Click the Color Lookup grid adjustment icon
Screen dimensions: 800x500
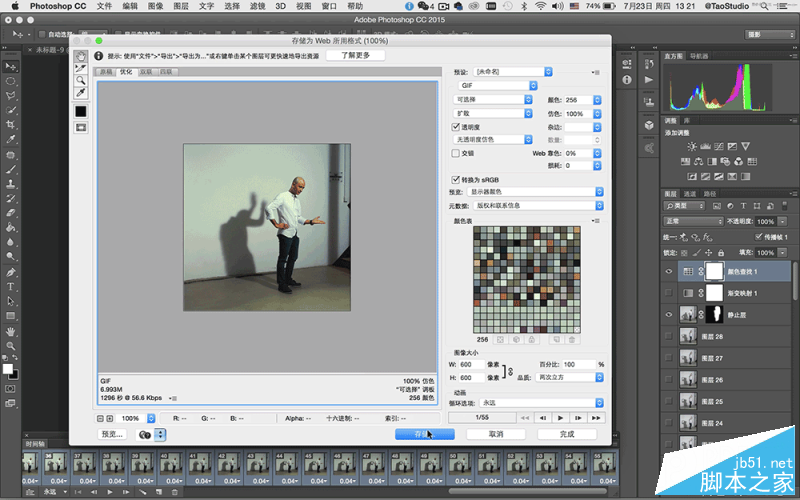point(752,162)
